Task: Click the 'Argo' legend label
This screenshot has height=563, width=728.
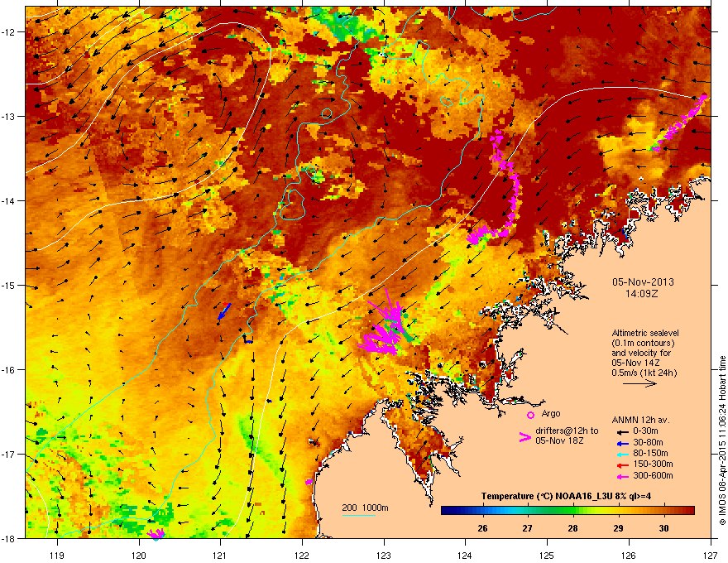Action: (551, 413)
